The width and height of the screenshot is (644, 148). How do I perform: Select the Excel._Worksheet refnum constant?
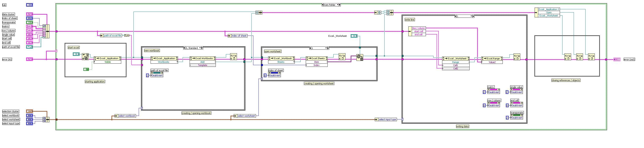[x=354, y=36]
